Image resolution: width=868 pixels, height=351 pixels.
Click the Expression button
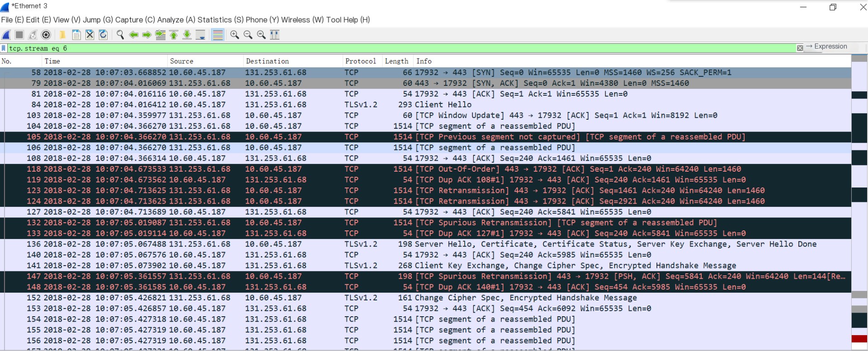coord(830,47)
